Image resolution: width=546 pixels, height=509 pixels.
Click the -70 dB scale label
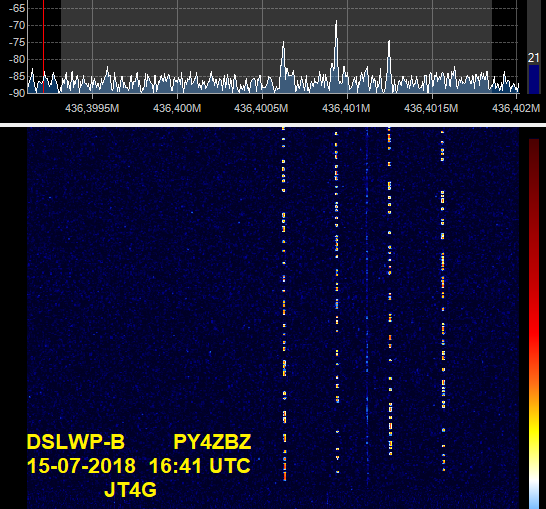(x=17, y=25)
